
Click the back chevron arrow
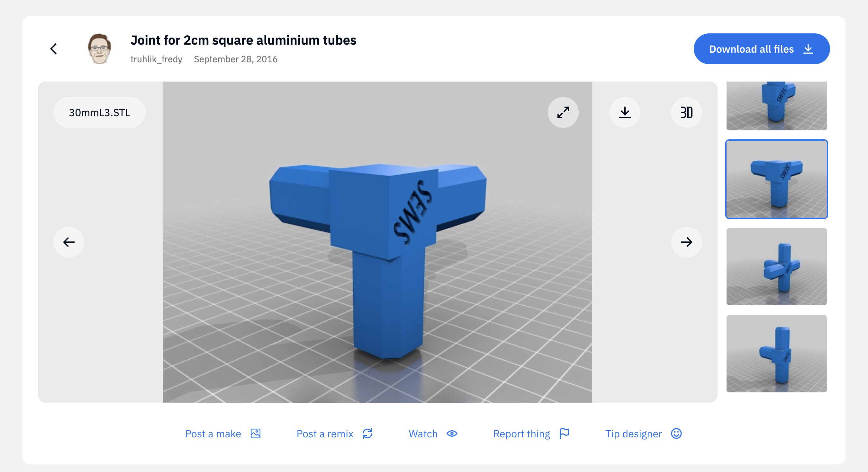[54, 49]
